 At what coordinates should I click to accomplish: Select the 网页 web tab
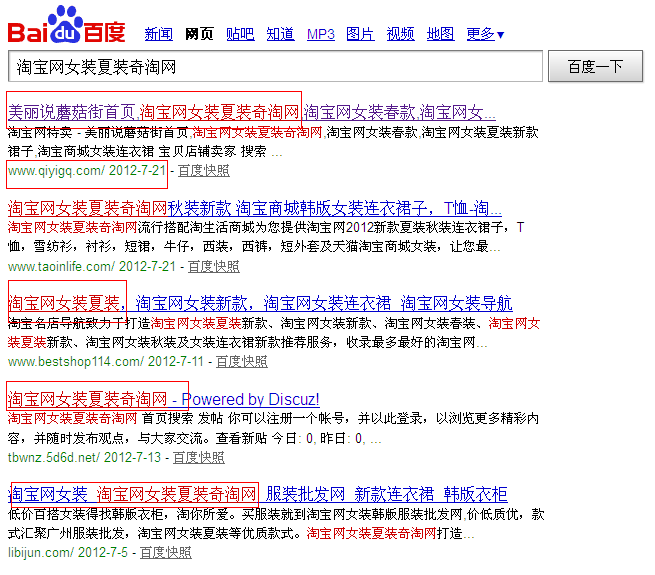199,34
